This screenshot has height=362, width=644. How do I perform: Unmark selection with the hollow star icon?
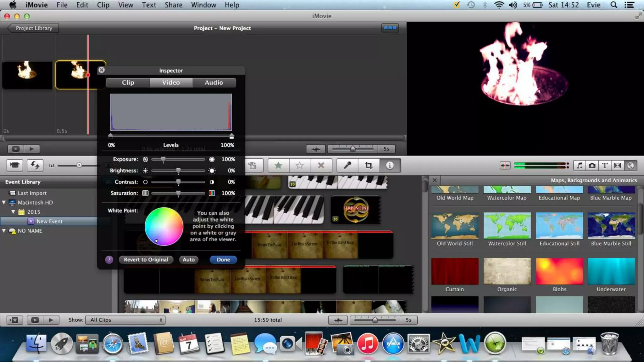coord(300,165)
